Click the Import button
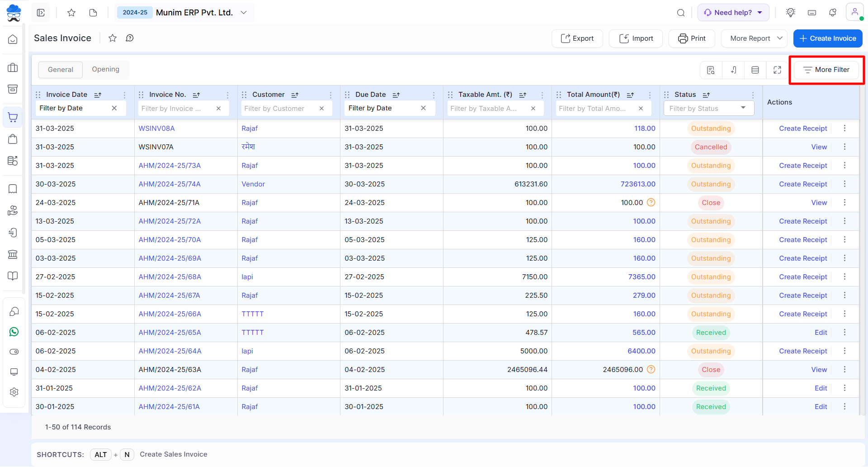 point(636,38)
